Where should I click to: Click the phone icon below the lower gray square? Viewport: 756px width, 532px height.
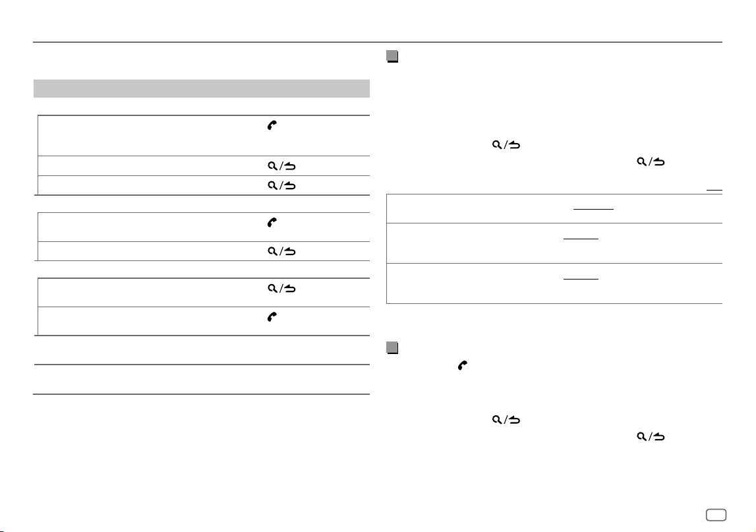(463, 365)
